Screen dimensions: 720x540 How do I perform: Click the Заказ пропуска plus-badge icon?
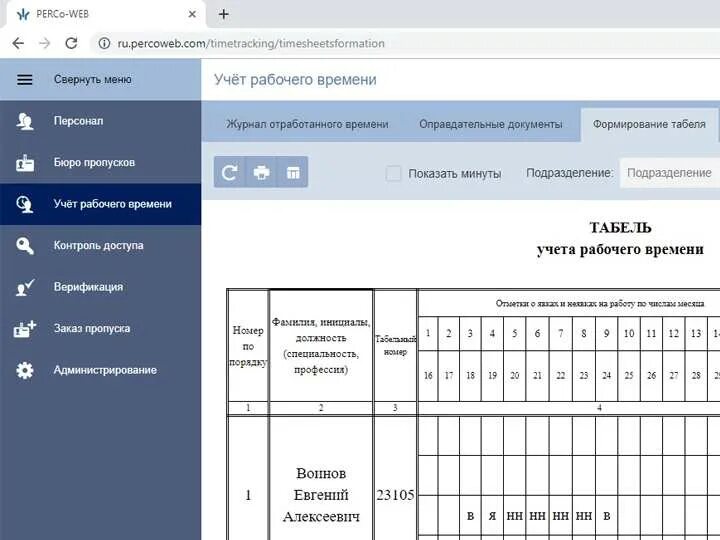point(25,329)
